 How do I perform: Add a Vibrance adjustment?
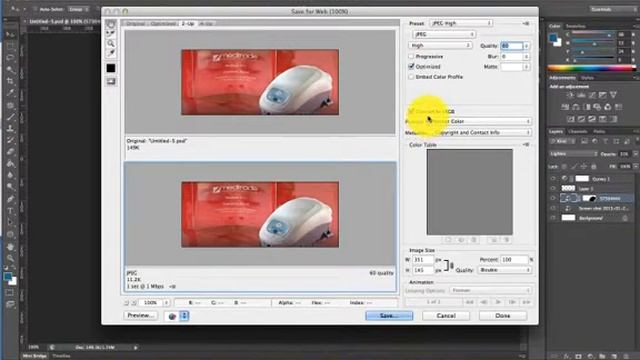click(613, 95)
